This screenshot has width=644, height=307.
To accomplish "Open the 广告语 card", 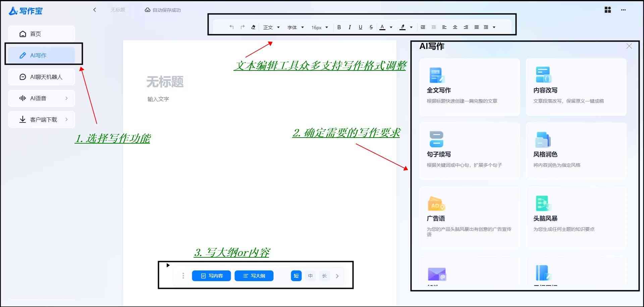I will click(x=470, y=217).
